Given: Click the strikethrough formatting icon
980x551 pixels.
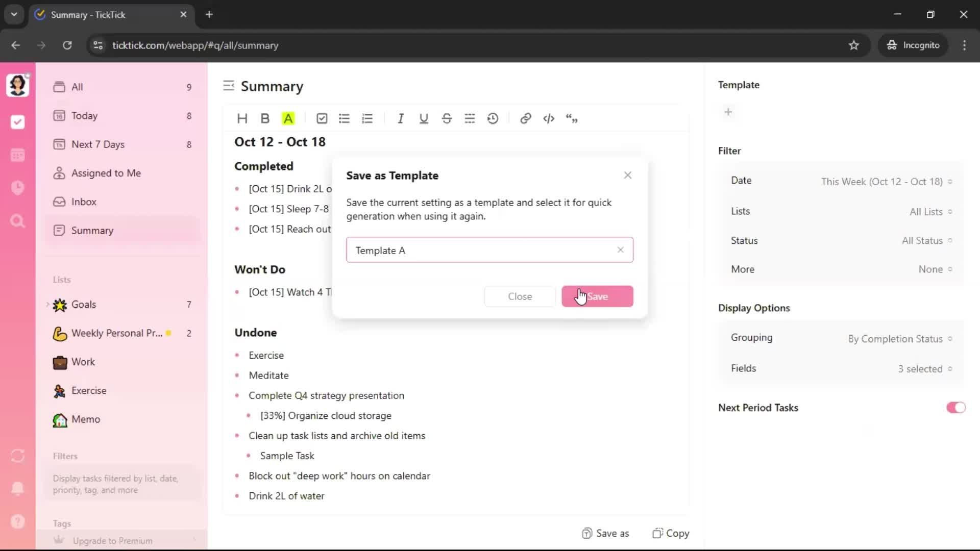Looking at the screenshot, I should [447, 118].
